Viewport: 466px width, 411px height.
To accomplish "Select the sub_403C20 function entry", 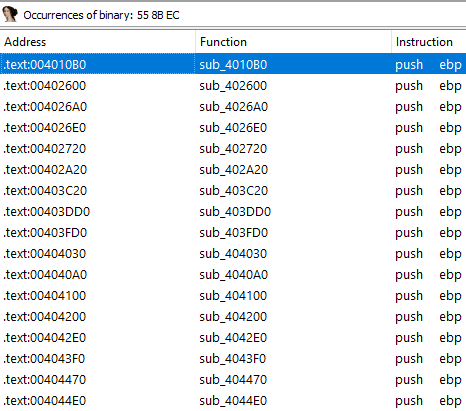I will pyautogui.click(x=234, y=191).
